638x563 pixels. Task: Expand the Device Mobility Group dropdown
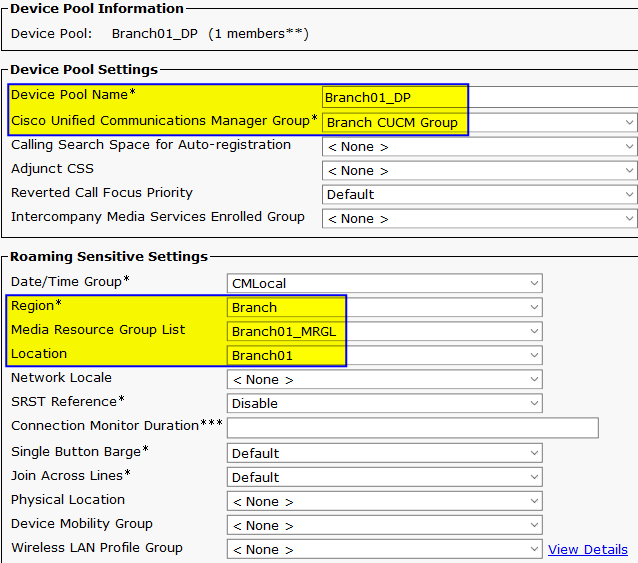pos(385,525)
